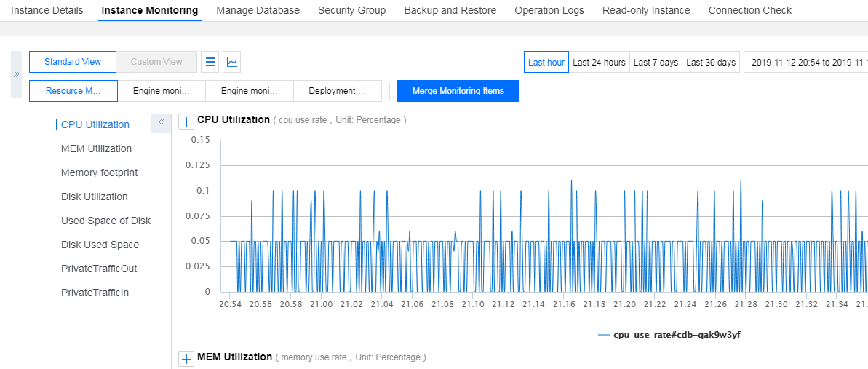Jump to PrivateTrafficOut metric
This screenshot has height=369, width=868.
coord(99,269)
